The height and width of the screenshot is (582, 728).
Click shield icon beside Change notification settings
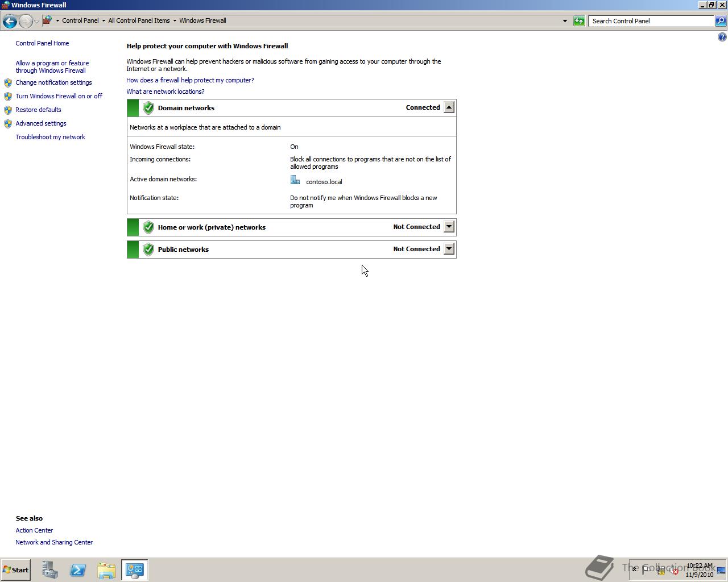pyautogui.click(x=8, y=83)
